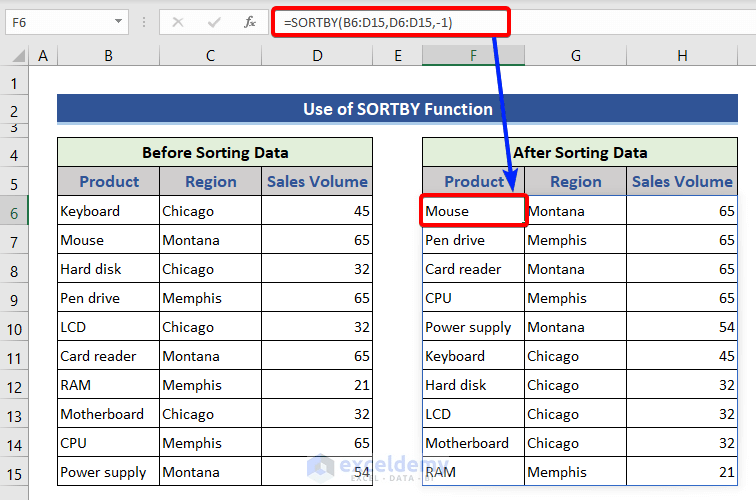Click 'Sales Volume' header in Before Sorting table
Viewport: 756px width, 500px height.
[317, 182]
